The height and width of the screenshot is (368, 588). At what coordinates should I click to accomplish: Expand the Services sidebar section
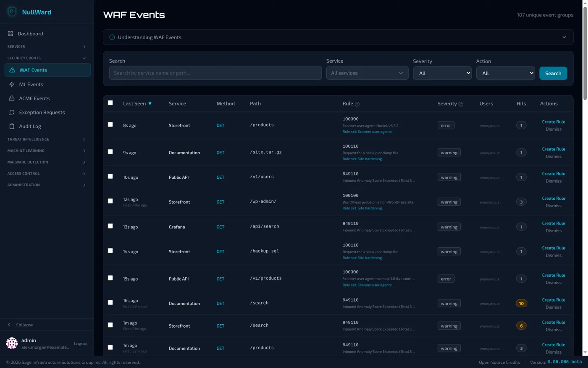click(47, 47)
